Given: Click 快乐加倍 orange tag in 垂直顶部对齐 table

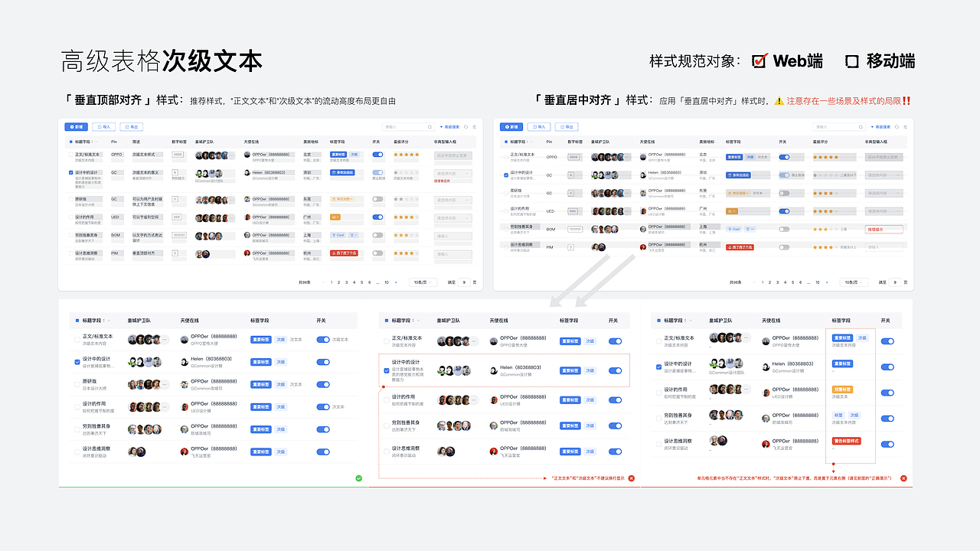Looking at the screenshot, I should click(x=342, y=199).
